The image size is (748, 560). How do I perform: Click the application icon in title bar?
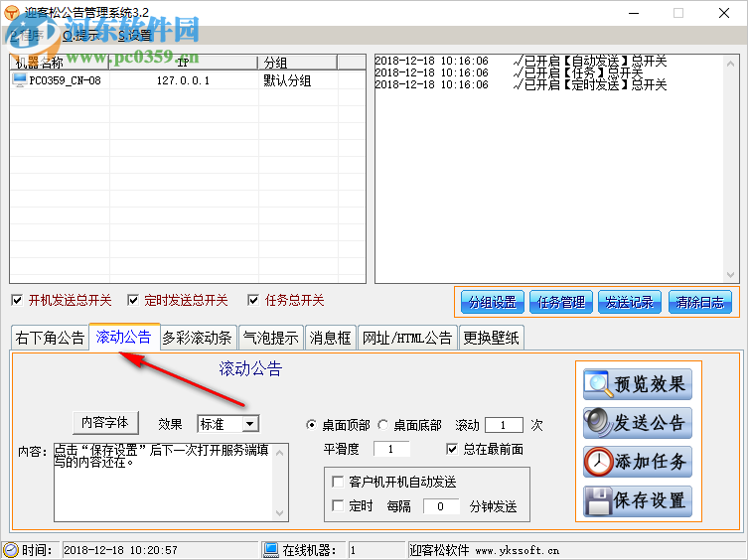(12, 12)
